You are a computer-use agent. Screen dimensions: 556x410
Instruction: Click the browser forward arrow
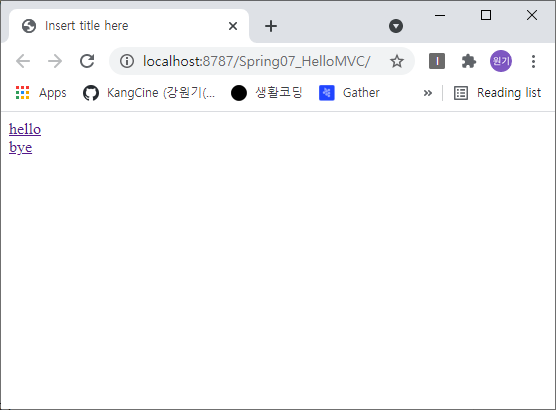click(x=55, y=61)
